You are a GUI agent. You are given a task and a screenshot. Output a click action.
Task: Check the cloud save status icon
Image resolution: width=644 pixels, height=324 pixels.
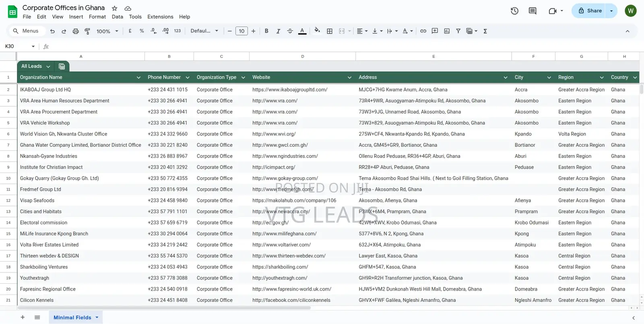coord(128,8)
